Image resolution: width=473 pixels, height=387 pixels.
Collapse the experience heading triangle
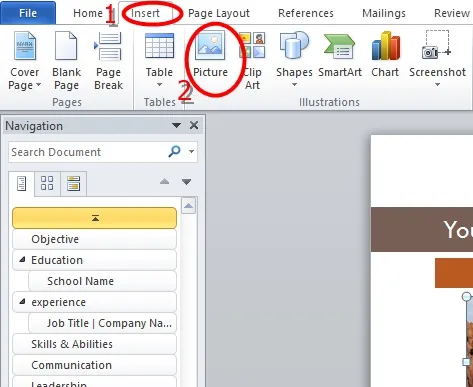(22, 301)
